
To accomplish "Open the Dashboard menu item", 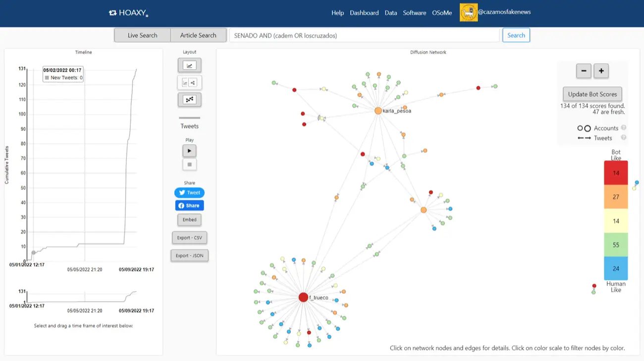I will 364,13.
